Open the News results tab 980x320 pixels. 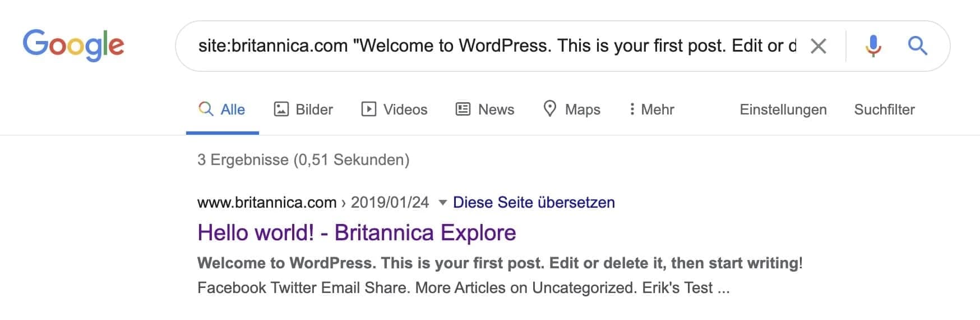[485, 109]
